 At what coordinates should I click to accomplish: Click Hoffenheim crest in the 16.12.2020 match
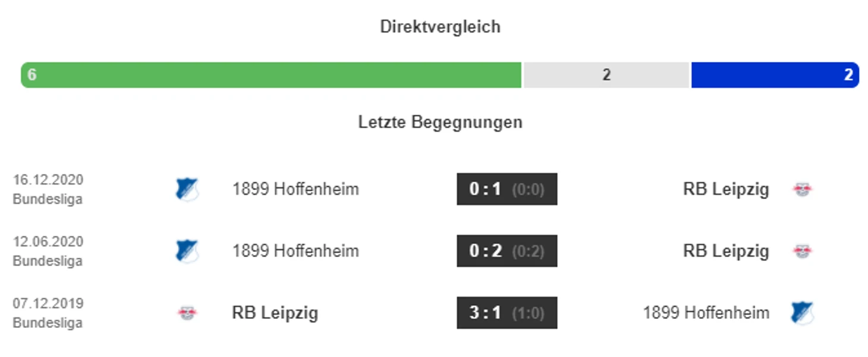pyautogui.click(x=187, y=189)
